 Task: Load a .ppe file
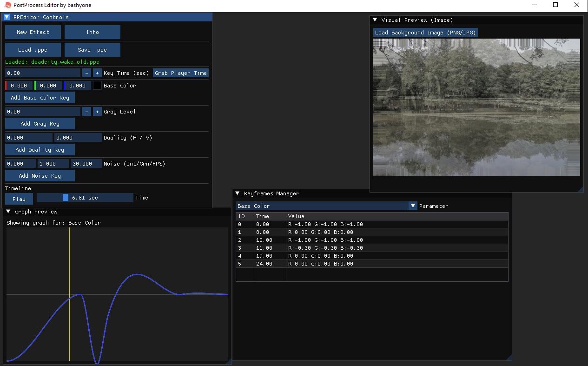click(x=33, y=50)
